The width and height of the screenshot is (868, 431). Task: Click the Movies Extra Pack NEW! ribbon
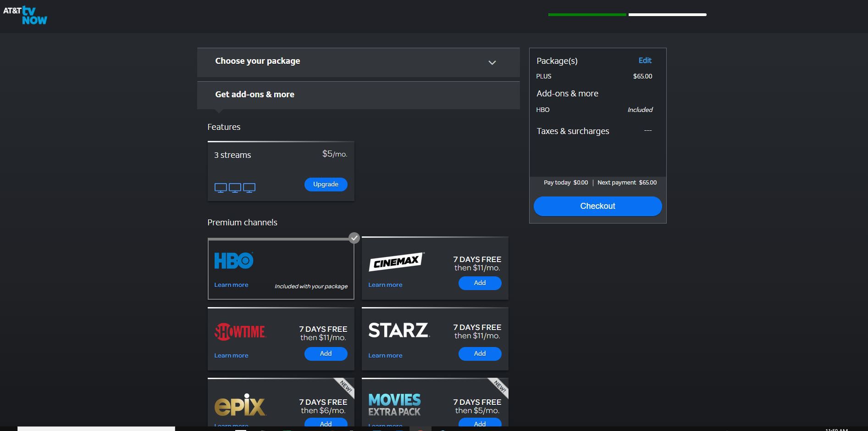500,387
